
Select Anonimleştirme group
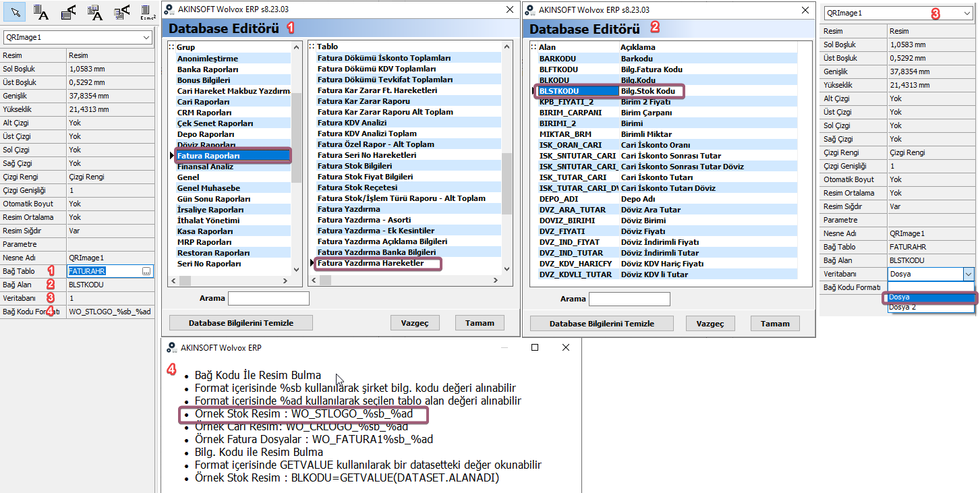point(233,59)
